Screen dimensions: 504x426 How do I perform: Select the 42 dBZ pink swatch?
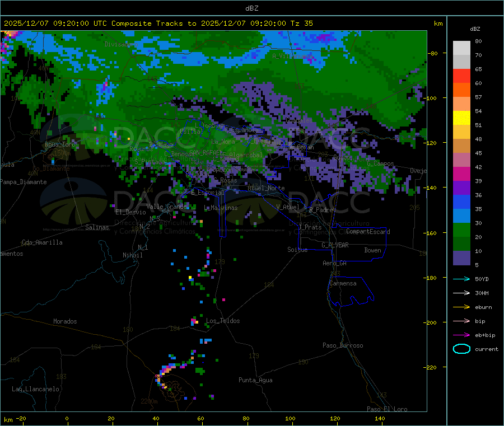coord(461,160)
